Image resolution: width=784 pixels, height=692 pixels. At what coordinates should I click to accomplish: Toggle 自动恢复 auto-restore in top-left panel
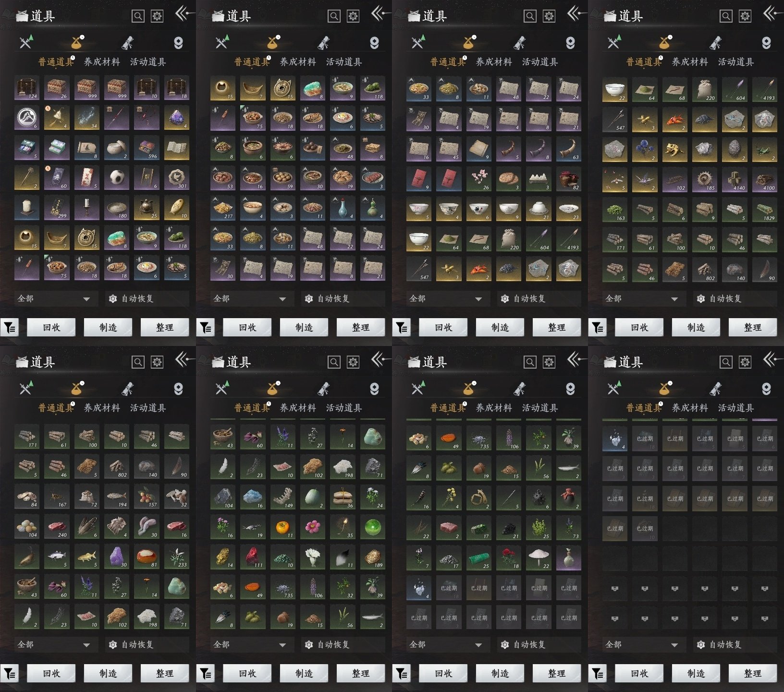132,299
